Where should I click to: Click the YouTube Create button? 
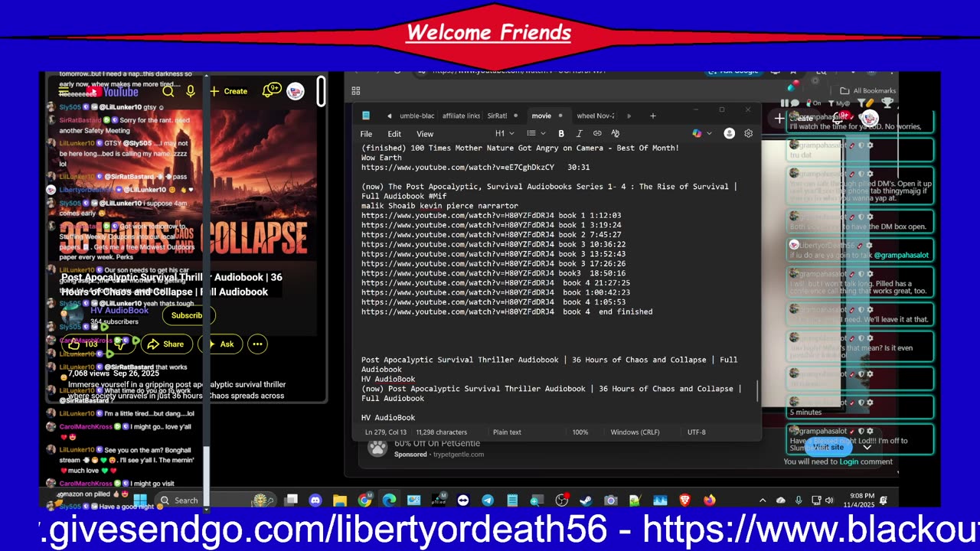click(x=228, y=91)
